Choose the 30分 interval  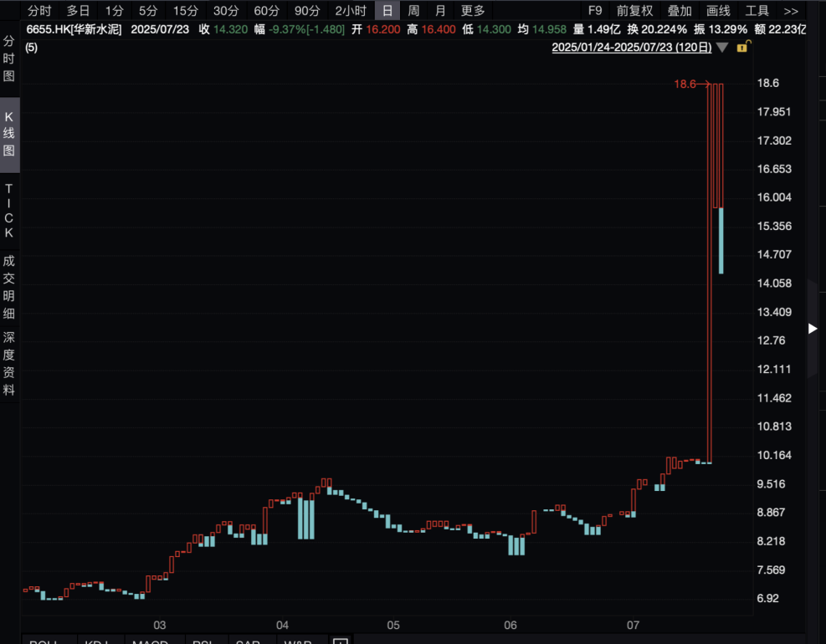tap(226, 11)
